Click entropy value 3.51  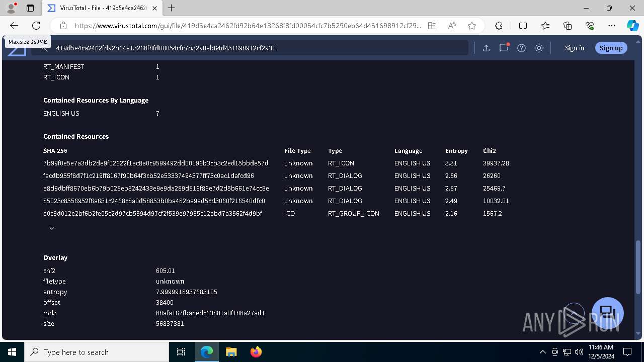coord(451,163)
